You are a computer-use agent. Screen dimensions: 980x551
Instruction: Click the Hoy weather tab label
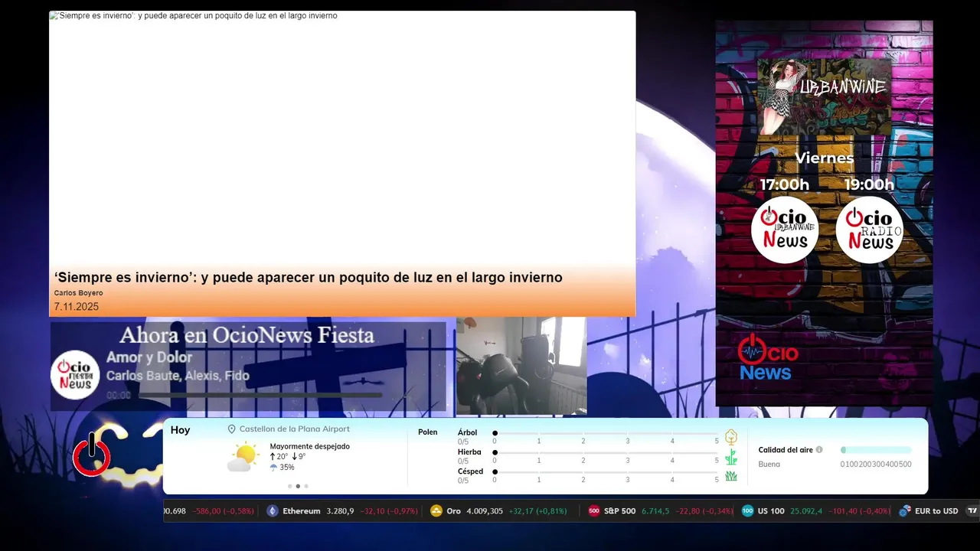(180, 430)
